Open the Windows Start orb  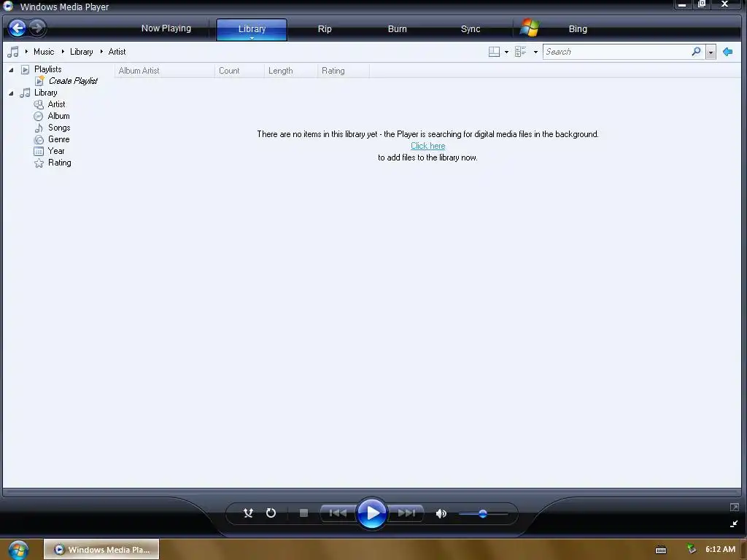tap(18, 550)
